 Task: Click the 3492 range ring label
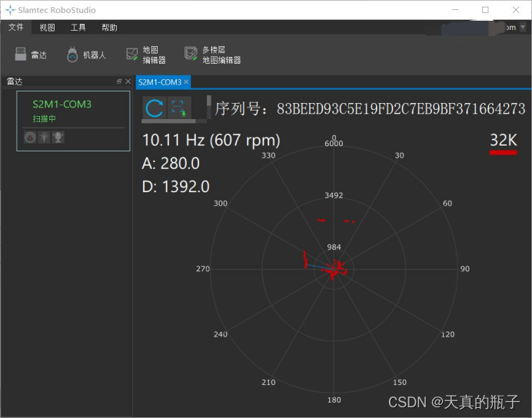pos(334,195)
